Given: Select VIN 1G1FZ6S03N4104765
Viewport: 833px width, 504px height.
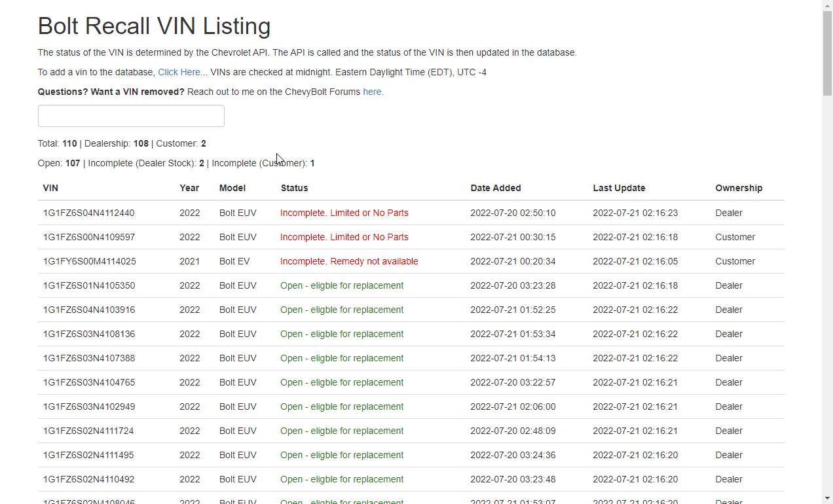Looking at the screenshot, I should coord(89,382).
